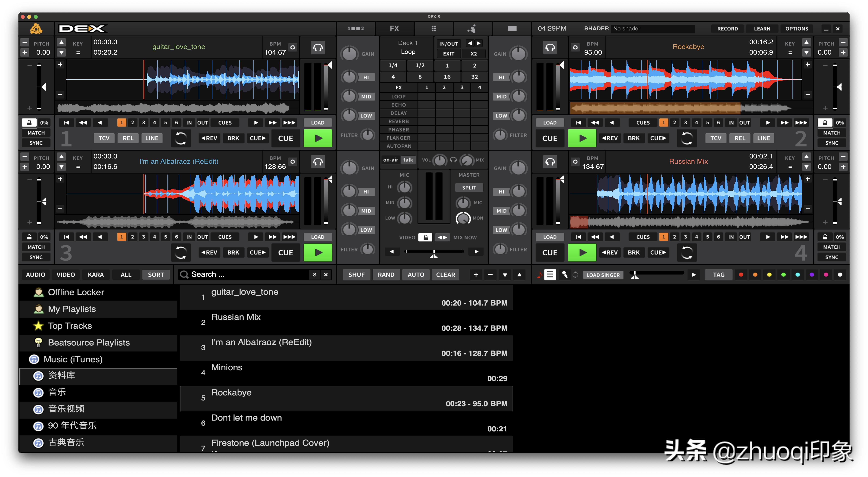Click the RECORD button

point(727,29)
